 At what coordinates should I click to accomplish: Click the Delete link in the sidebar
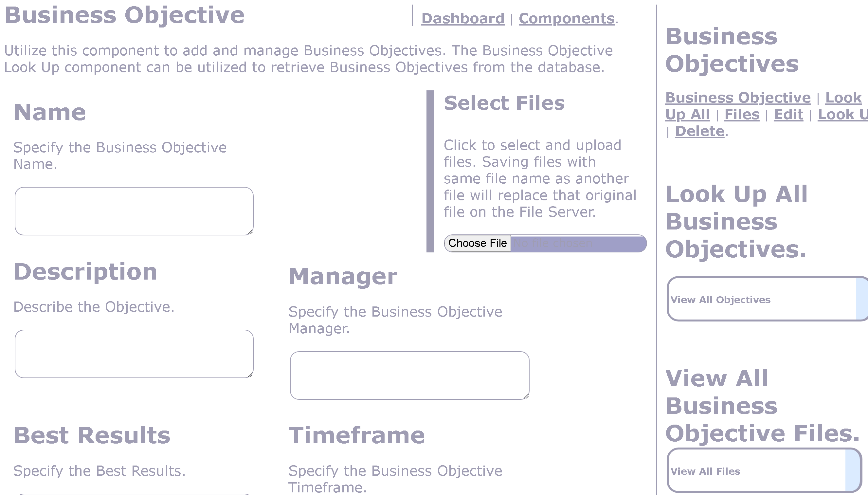[x=699, y=131]
